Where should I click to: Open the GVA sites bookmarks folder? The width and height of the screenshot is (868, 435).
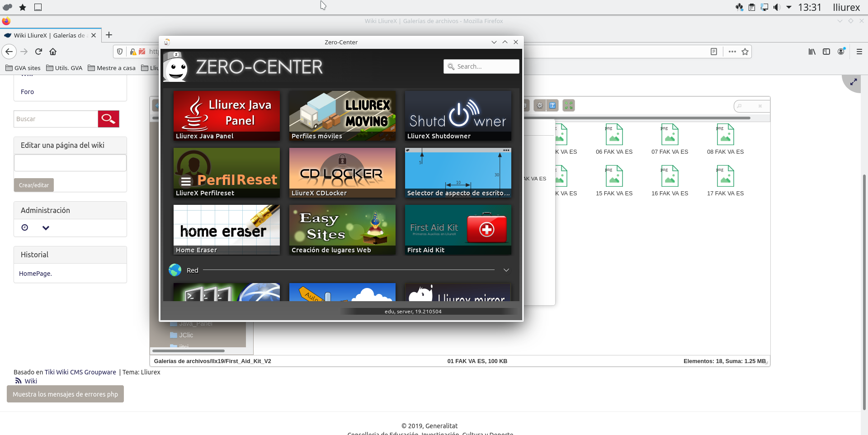(x=23, y=68)
